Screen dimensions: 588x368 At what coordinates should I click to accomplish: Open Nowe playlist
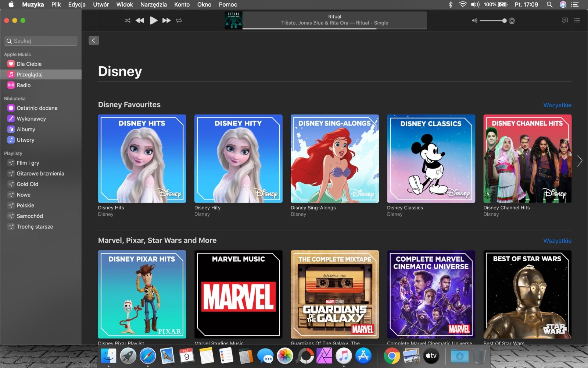click(x=41, y=195)
